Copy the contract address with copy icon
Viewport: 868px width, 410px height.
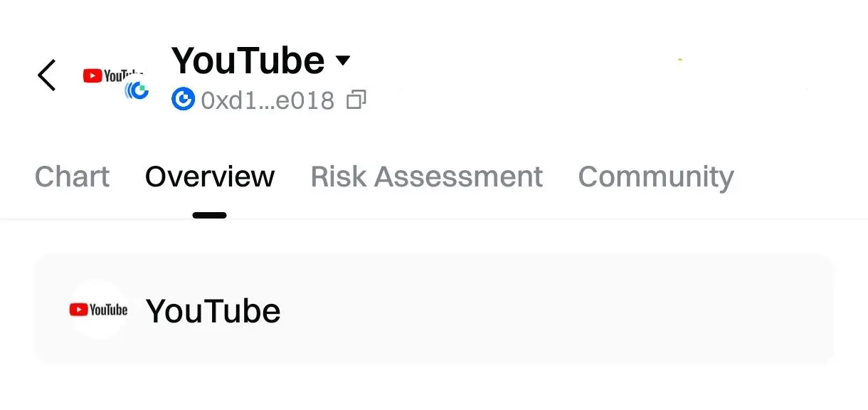[x=356, y=100]
